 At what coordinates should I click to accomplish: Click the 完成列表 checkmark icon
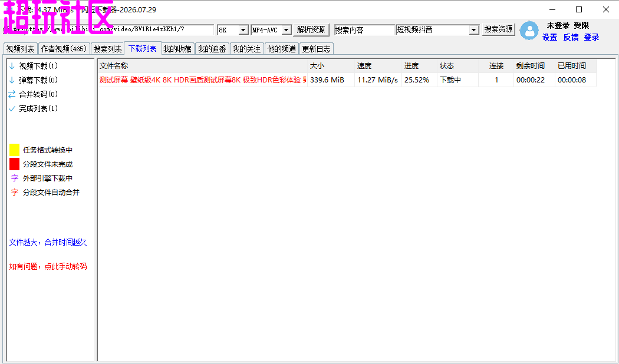click(12, 108)
